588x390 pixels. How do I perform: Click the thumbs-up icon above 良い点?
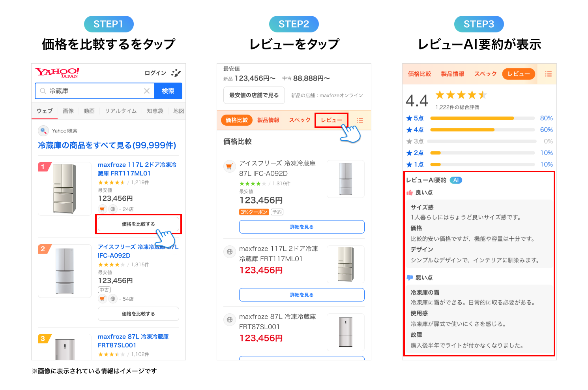(x=409, y=192)
